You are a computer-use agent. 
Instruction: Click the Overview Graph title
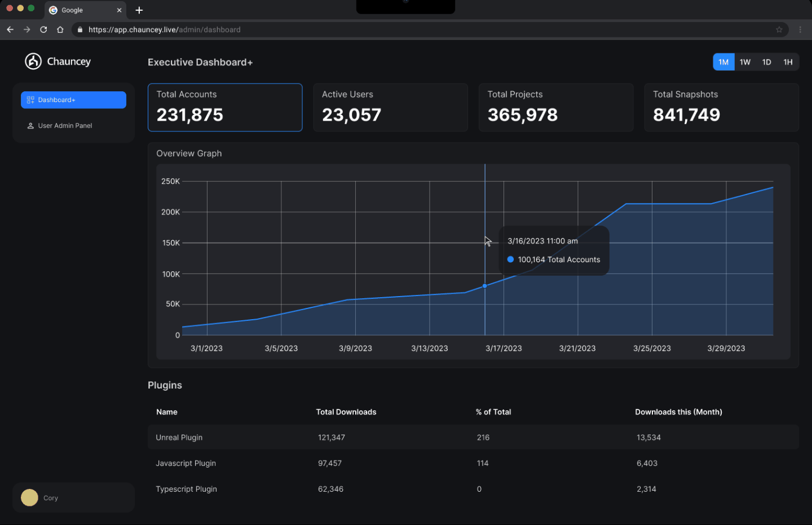[189, 153]
